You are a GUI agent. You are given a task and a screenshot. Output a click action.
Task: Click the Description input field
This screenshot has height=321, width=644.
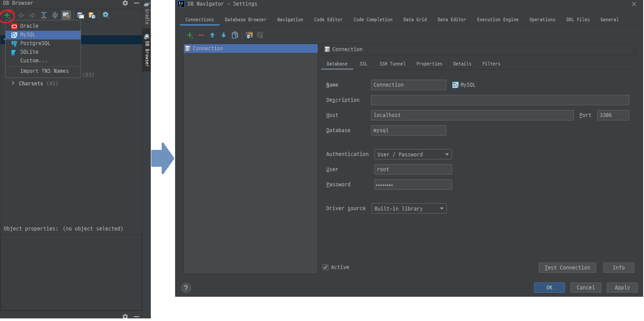[500, 100]
